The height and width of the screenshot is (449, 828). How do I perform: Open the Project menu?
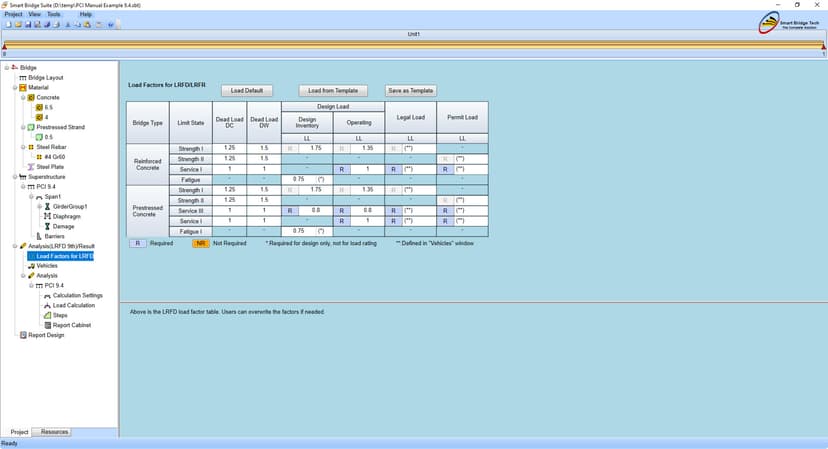13,14
